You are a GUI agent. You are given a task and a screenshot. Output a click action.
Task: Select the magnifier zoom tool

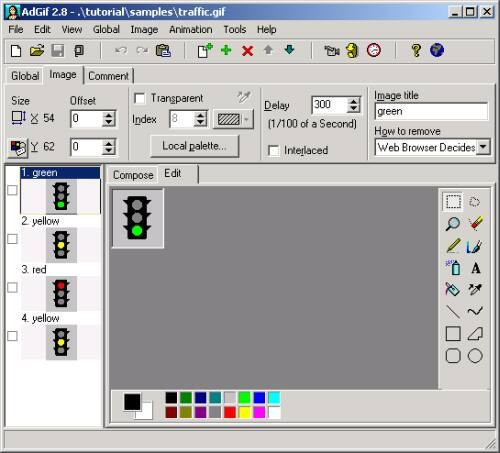point(453,224)
